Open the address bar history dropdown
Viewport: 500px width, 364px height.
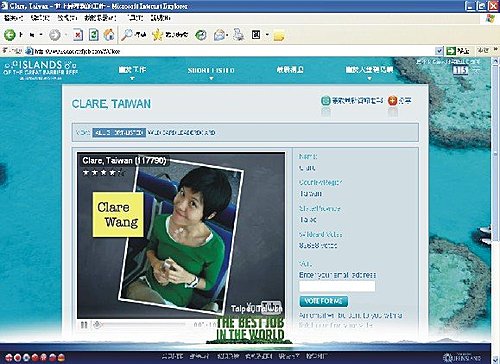tap(439, 51)
